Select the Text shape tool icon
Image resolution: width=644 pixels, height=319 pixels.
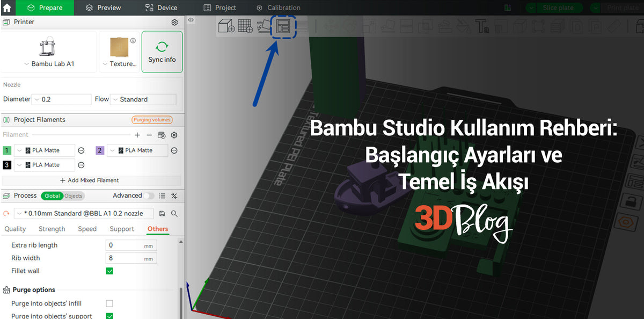482,26
